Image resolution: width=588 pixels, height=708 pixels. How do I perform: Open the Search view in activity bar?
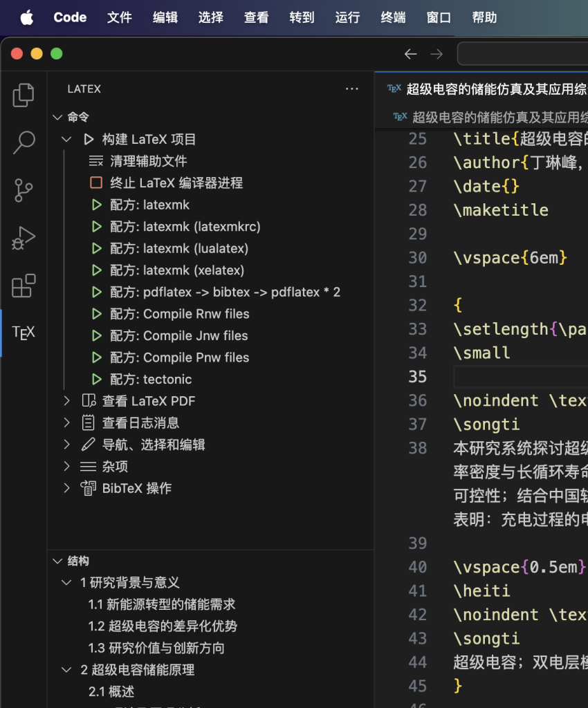coord(24,142)
